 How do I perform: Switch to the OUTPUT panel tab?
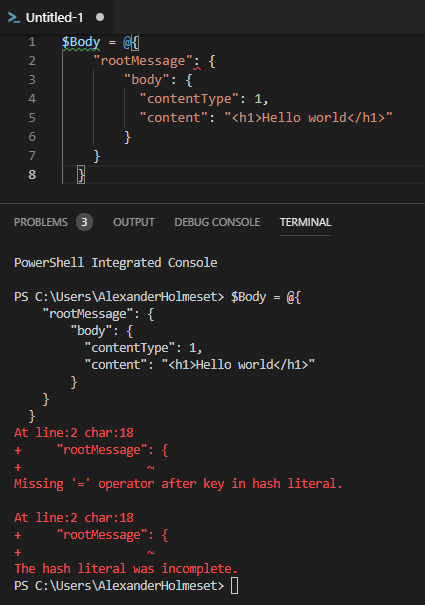pos(134,222)
